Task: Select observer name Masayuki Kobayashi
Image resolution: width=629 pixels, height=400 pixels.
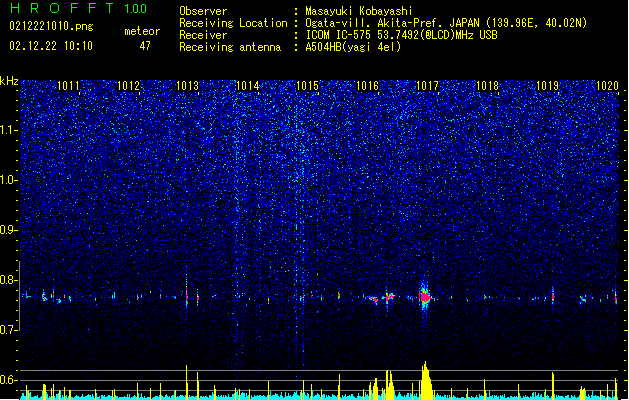Action: pos(359,11)
